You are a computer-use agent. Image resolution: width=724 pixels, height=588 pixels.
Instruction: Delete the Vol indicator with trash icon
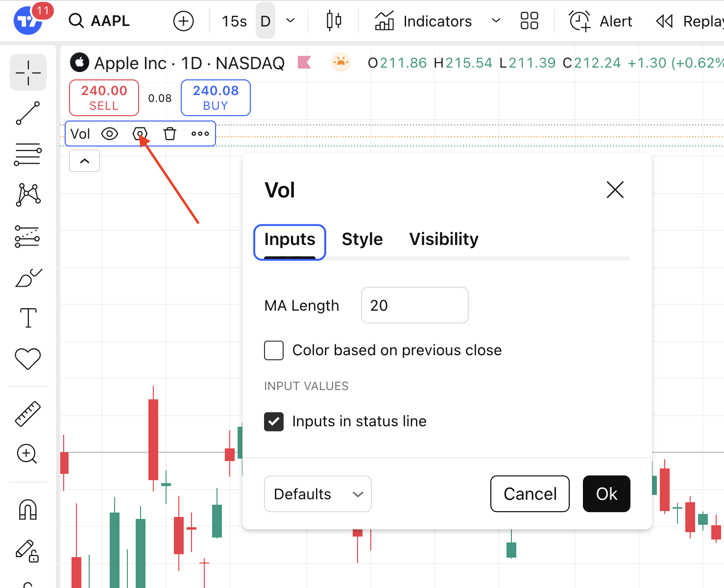coord(169,134)
